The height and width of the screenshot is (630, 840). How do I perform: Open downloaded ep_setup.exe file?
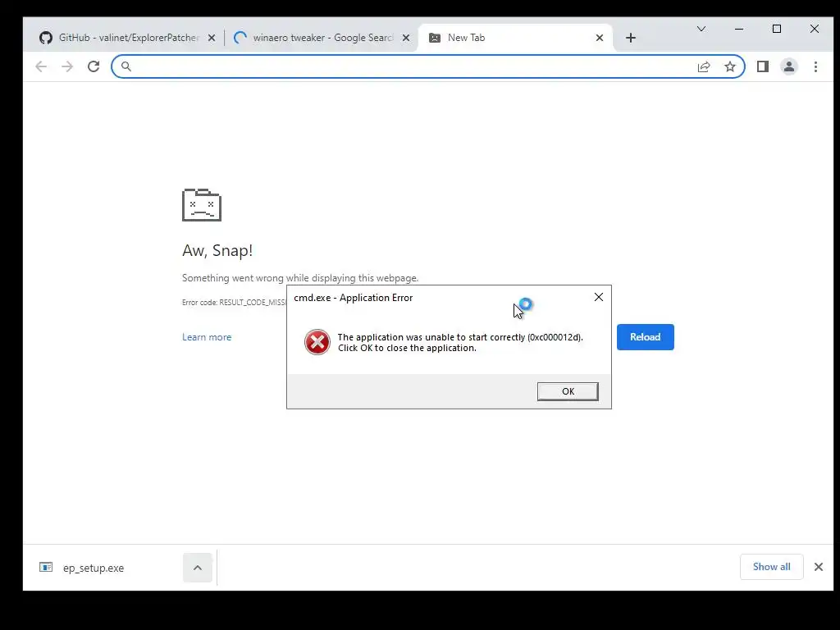coord(94,568)
